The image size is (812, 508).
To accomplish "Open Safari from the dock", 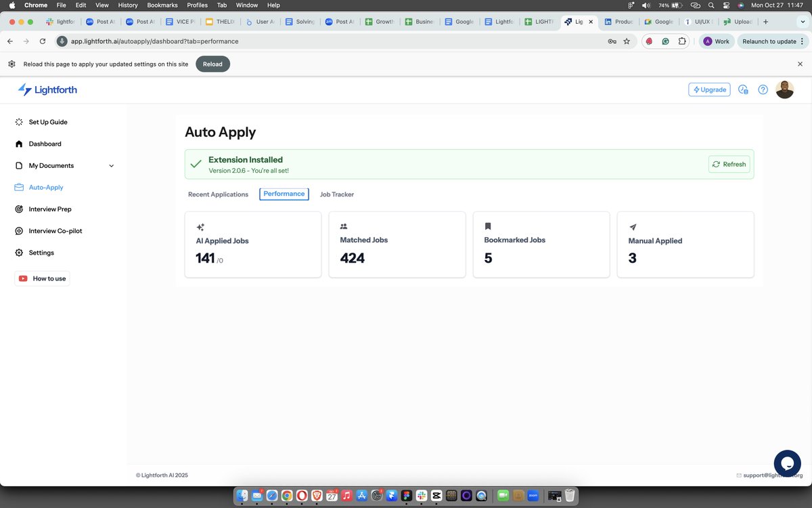I will [272, 496].
